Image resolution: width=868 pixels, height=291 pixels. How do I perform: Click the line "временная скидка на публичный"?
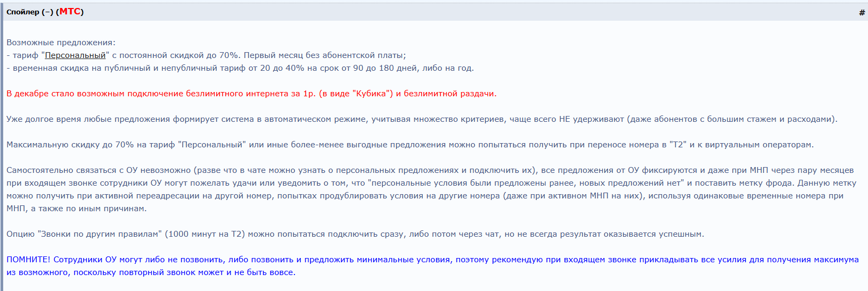point(240,68)
